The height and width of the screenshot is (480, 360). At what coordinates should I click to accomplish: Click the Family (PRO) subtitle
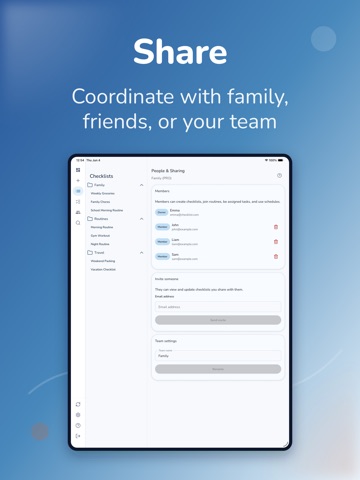tap(161, 178)
